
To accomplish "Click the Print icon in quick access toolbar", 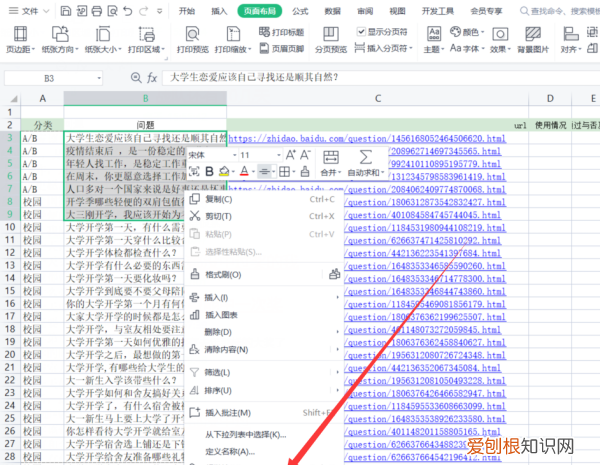I will (x=96, y=11).
